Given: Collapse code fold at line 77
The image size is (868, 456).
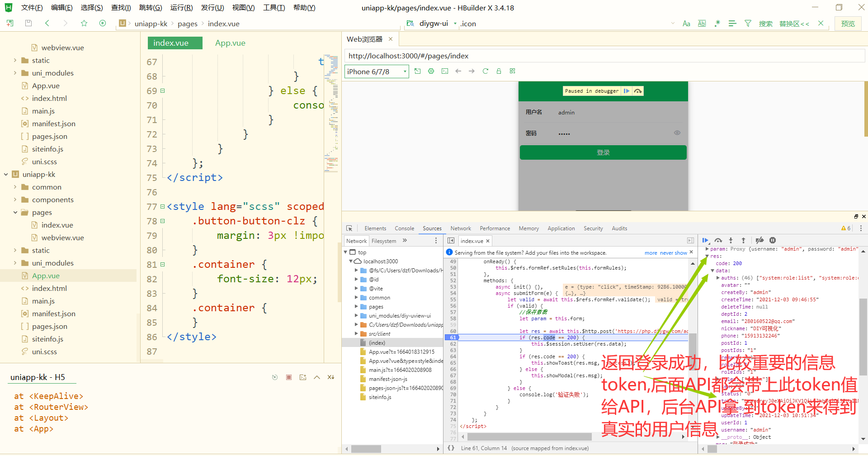Looking at the screenshot, I should 162,207.
